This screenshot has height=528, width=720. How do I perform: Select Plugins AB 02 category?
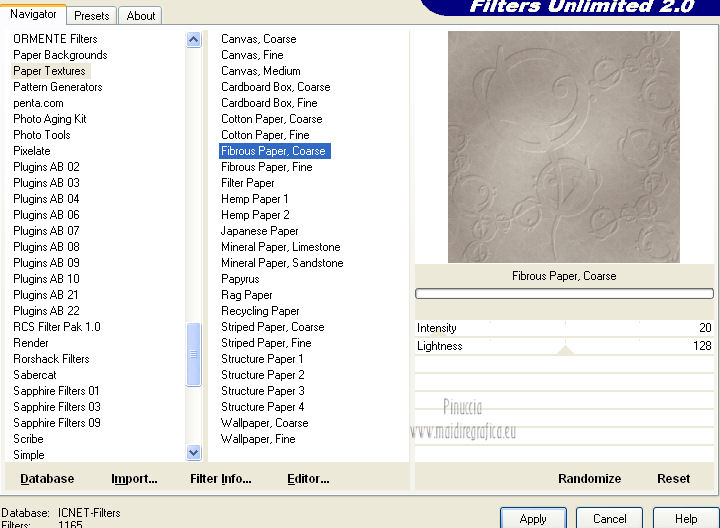pyautogui.click(x=46, y=167)
